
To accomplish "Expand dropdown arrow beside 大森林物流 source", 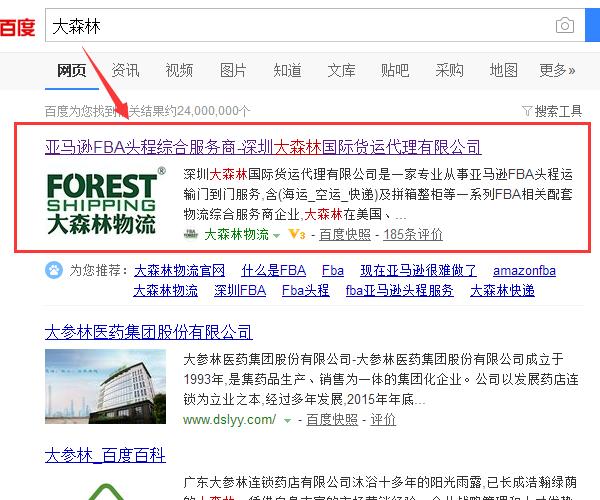I will pos(276,236).
